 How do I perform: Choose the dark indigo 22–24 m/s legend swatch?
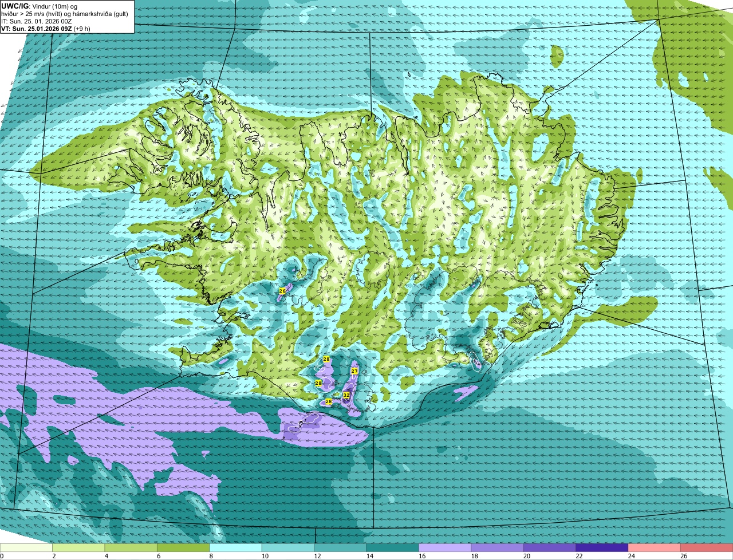click(x=602, y=547)
